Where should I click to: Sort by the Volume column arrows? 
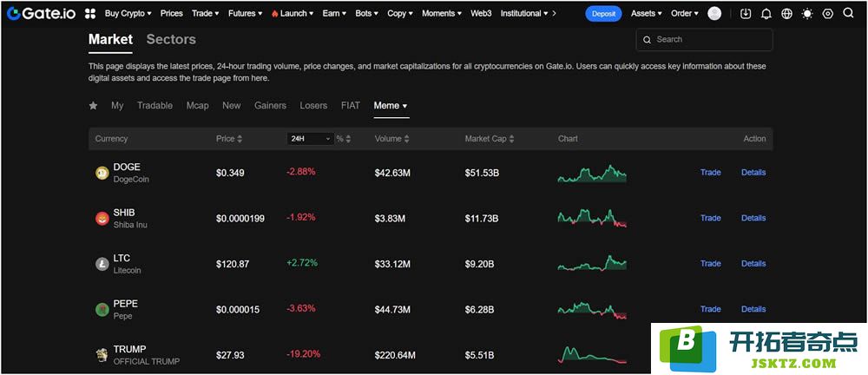[407, 139]
